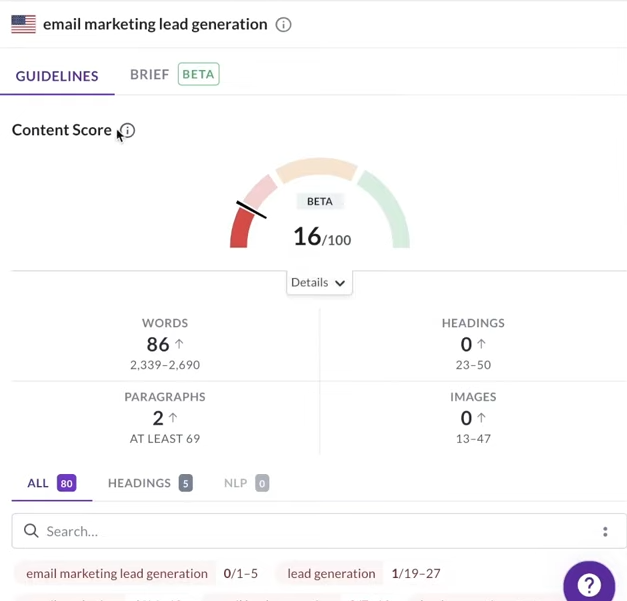Click the up arrow next to WORDS 86
The image size is (627, 601).
coord(179,343)
